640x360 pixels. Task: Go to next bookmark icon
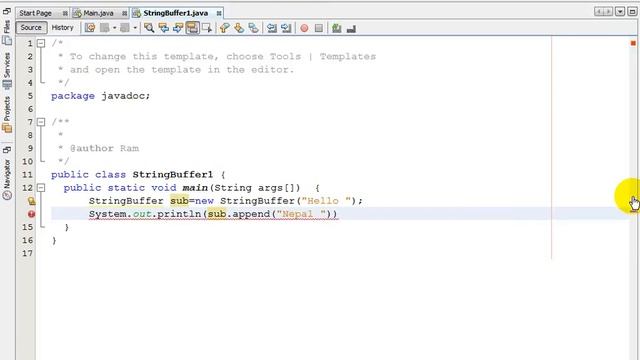click(239, 28)
